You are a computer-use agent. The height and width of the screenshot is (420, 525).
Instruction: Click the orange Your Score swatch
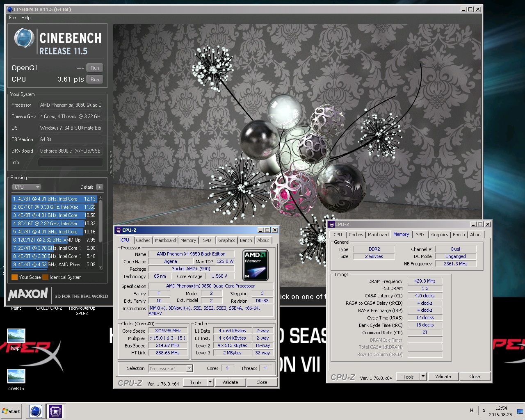pyautogui.click(x=14, y=277)
